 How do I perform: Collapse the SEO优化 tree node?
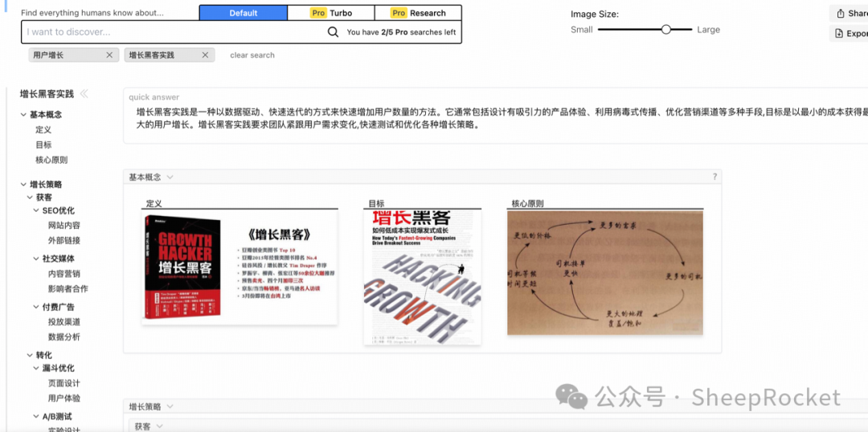36,210
